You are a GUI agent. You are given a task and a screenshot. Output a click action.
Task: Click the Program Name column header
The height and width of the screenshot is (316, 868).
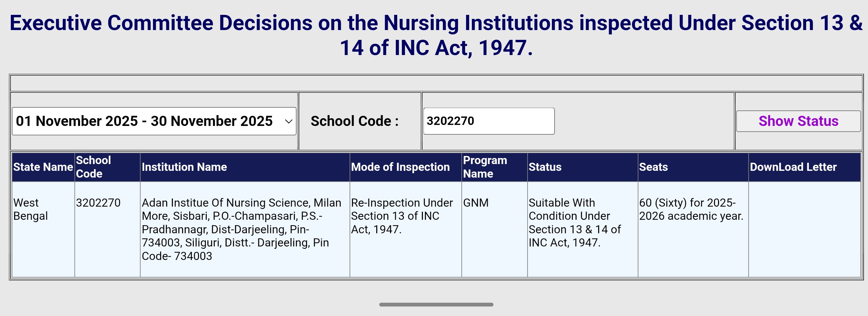485,167
